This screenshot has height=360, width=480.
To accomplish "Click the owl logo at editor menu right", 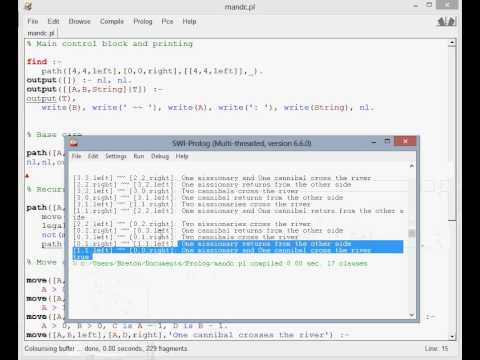I will 447,22.
